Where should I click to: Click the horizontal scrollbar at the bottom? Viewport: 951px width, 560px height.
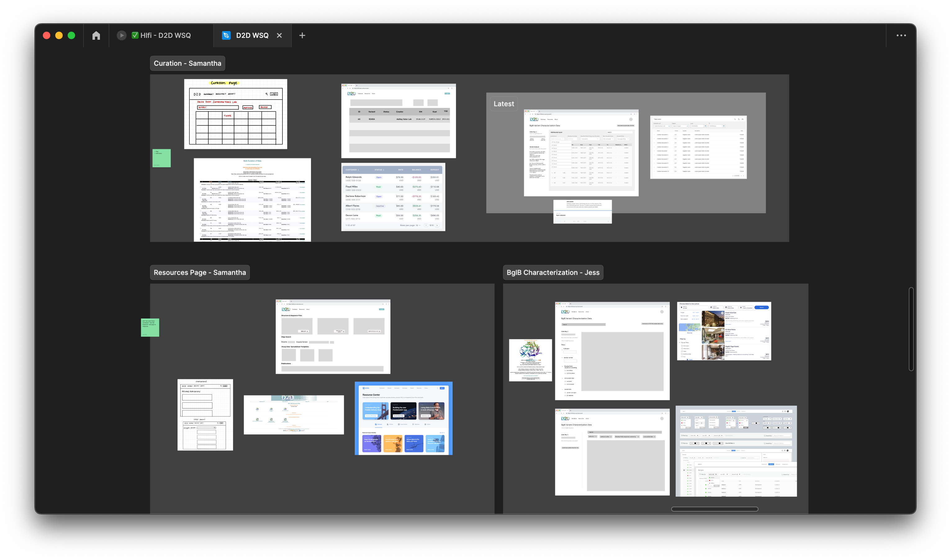tap(714, 509)
